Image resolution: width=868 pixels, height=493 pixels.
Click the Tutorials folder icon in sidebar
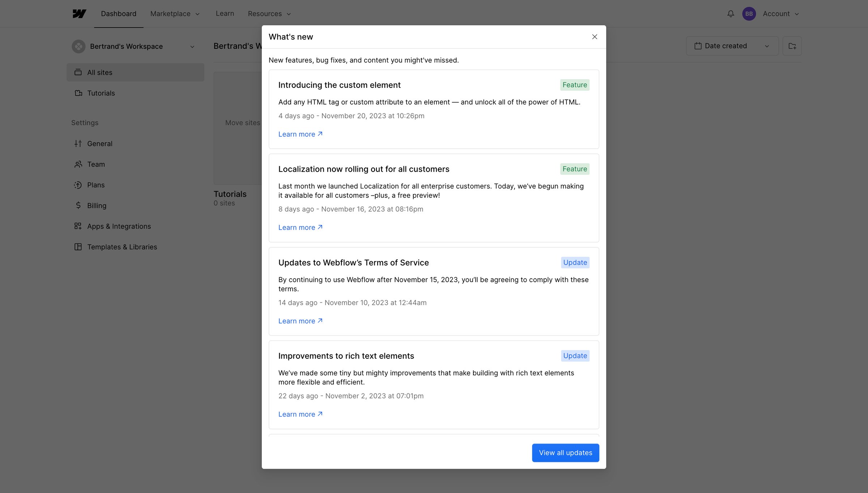(x=78, y=93)
